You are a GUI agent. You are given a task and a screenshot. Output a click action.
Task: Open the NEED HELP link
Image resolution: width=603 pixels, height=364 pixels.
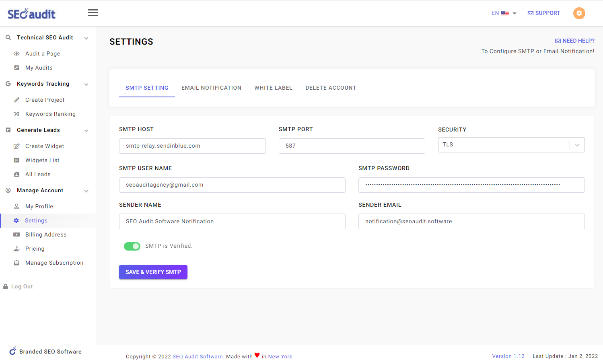point(574,41)
